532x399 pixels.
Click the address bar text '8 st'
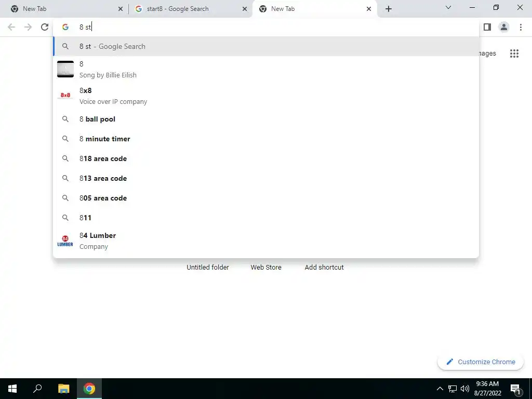[x=85, y=27]
